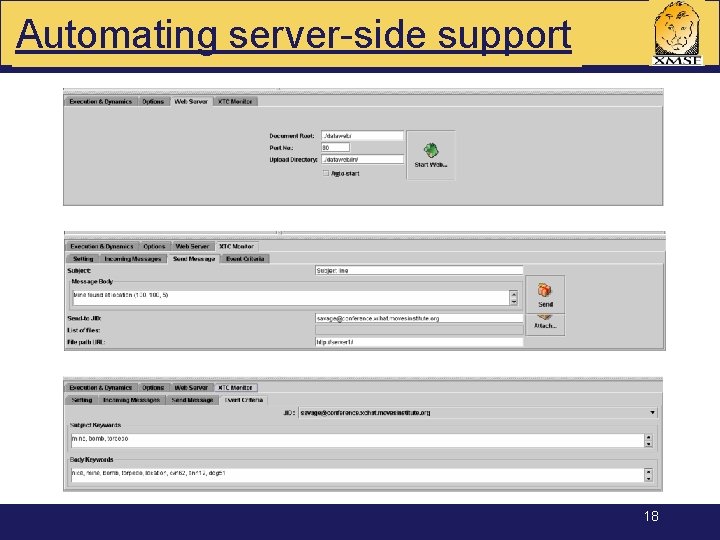This screenshot has width=720, height=540.
Task: Click the Subject line input field
Action: [x=419, y=270]
